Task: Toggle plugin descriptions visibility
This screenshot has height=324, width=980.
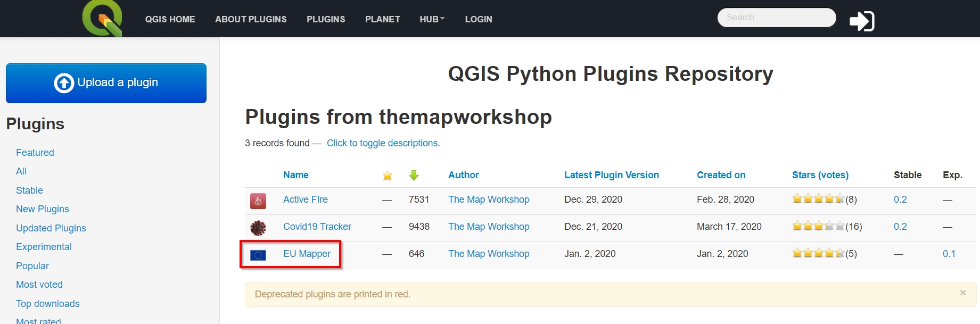Action: tap(383, 143)
